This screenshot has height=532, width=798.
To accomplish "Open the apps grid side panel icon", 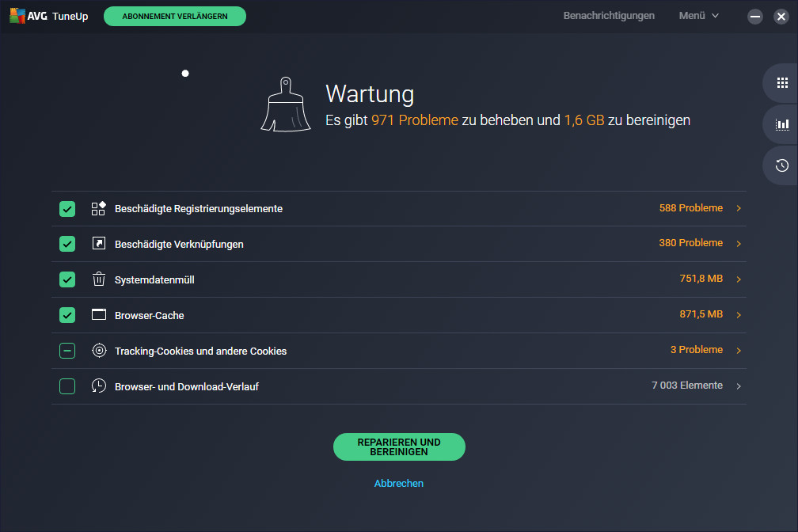I will point(782,83).
